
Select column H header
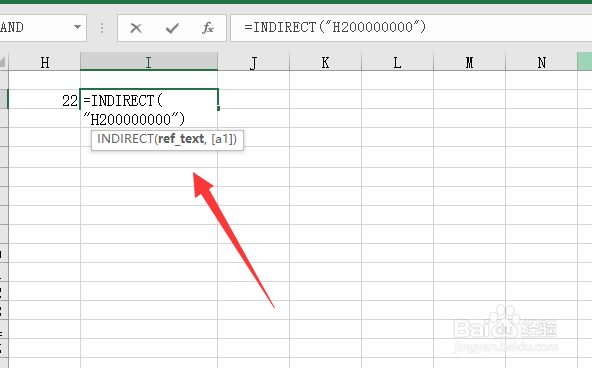click(x=45, y=62)
